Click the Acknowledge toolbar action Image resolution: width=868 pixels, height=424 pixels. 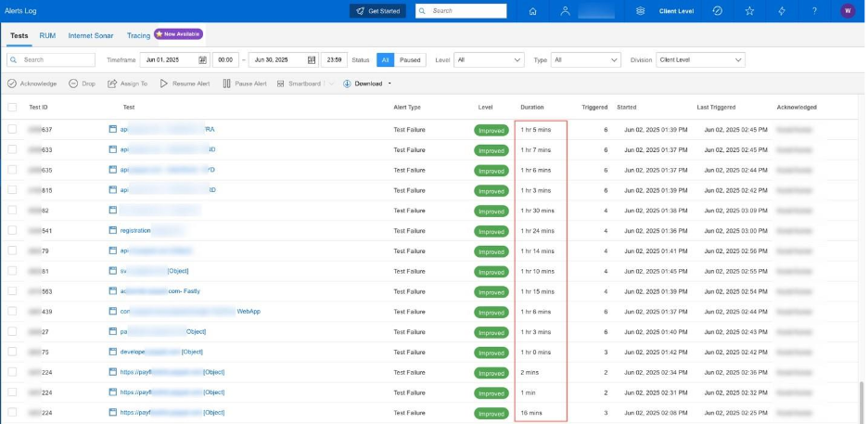pos(32,84)
